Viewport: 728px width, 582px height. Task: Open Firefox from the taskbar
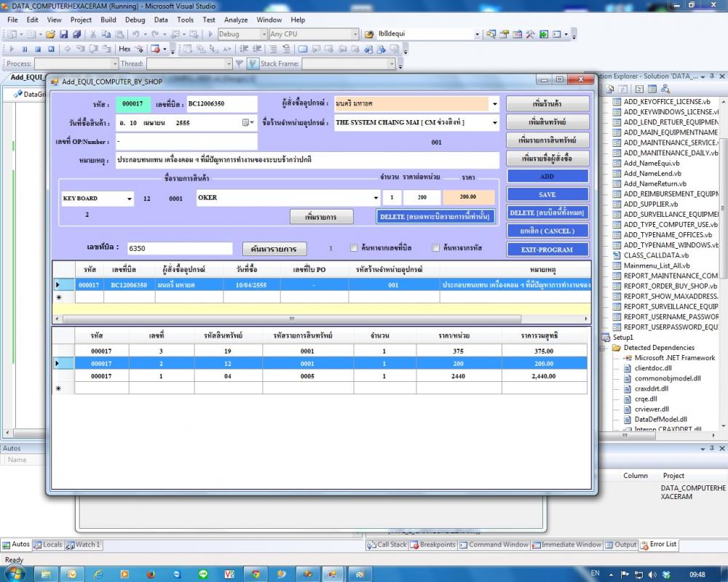point(151,574)
